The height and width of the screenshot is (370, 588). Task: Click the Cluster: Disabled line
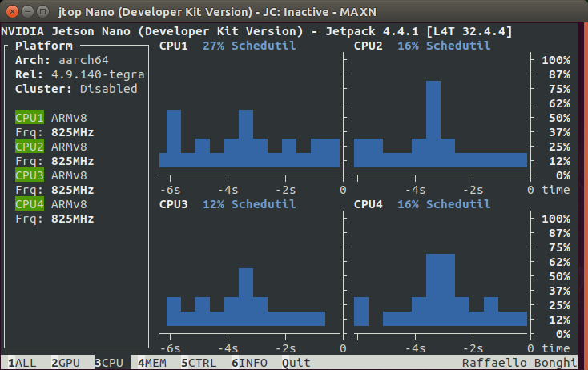click(x=76, y=89)
